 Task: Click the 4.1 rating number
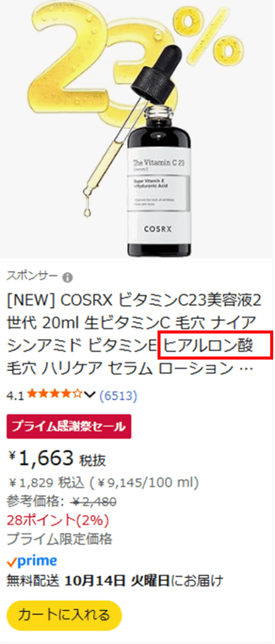[16, 396]
